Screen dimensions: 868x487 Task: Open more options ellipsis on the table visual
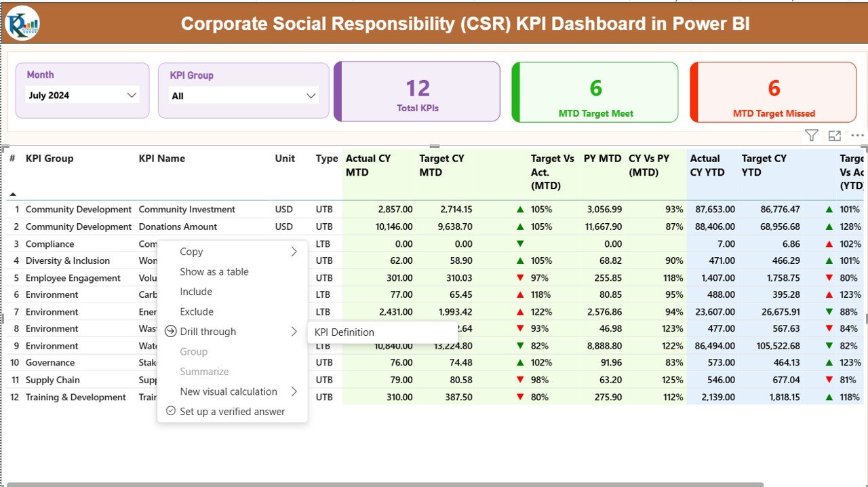pyautogui.click(x=856, y=135)
